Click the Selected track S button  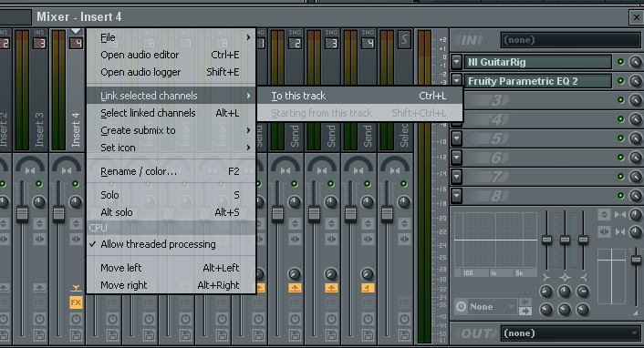[x=404, y=39]
